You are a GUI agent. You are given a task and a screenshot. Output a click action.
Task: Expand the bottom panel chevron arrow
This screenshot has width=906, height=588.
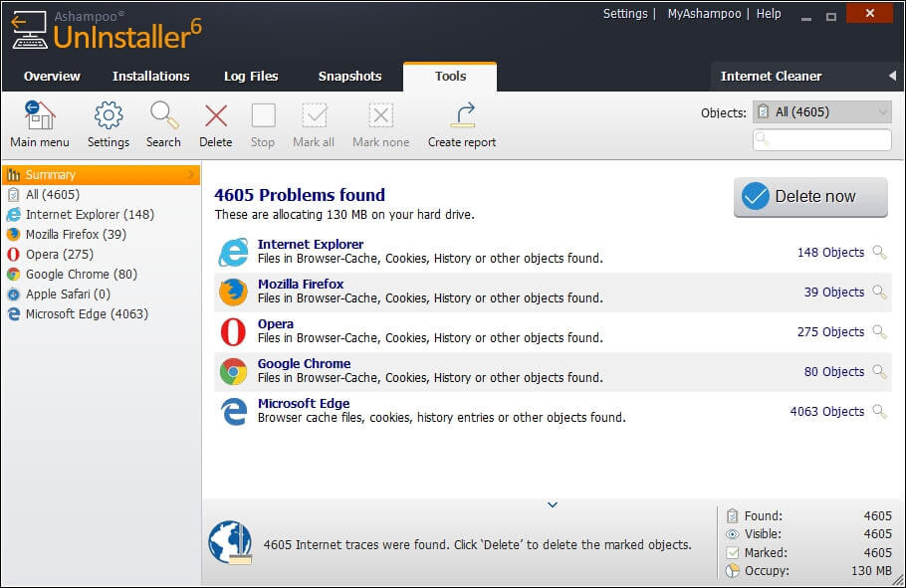(553, 505)
